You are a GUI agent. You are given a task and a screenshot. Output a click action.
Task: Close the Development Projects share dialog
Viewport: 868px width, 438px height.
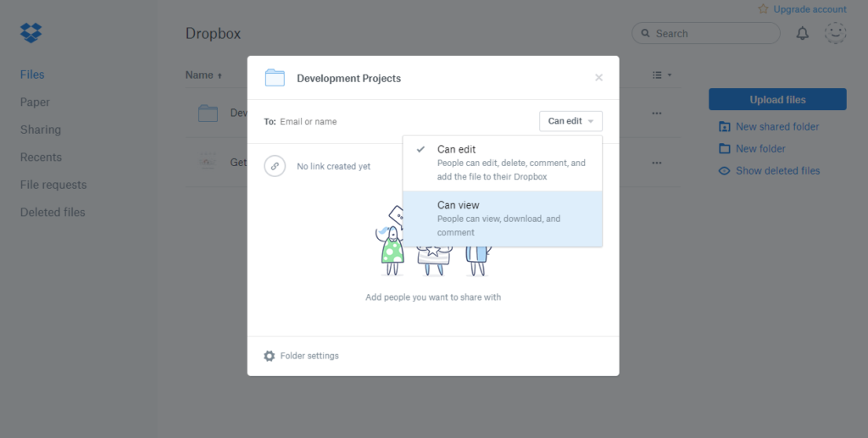coord(598,77)
